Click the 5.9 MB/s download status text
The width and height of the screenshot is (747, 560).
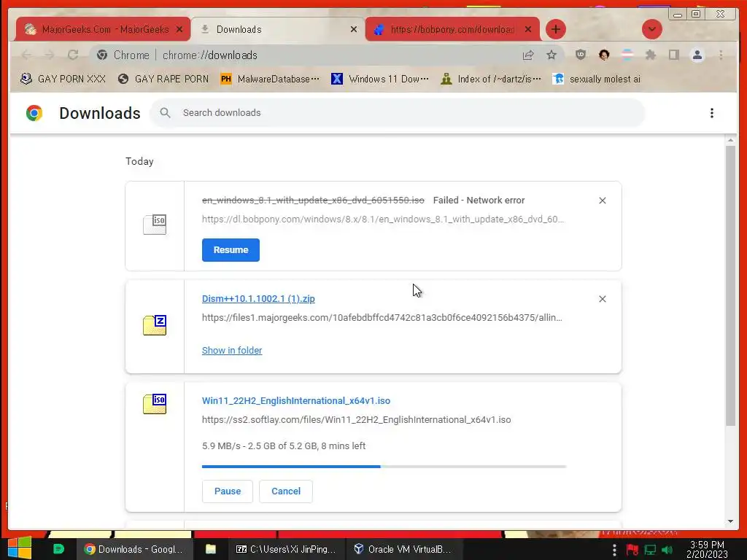(284, 446)
